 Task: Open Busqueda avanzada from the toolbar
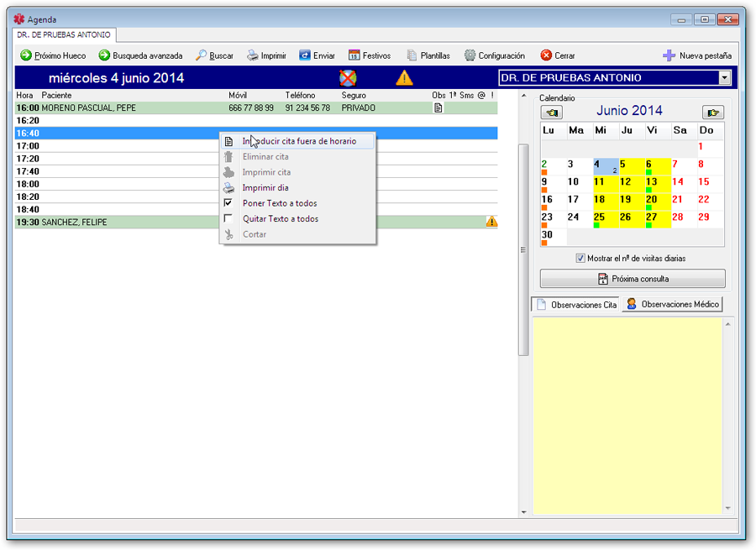coord(139,55)
